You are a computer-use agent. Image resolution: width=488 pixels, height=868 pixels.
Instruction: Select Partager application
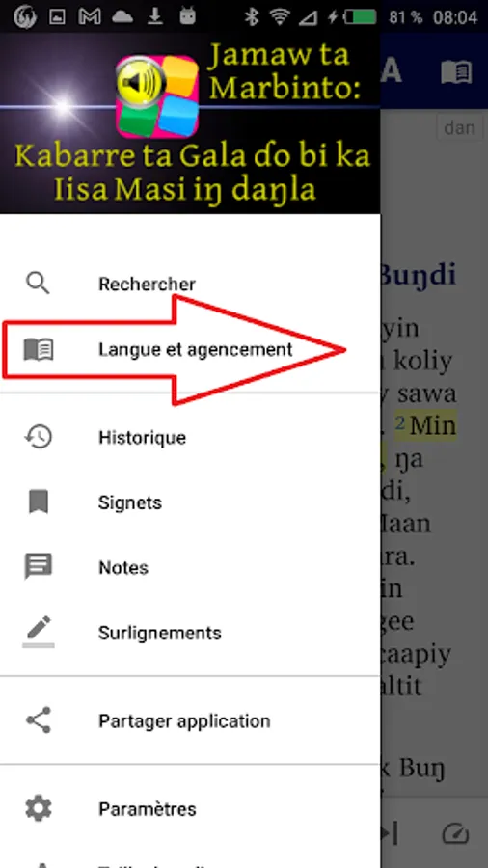point(190,720)
